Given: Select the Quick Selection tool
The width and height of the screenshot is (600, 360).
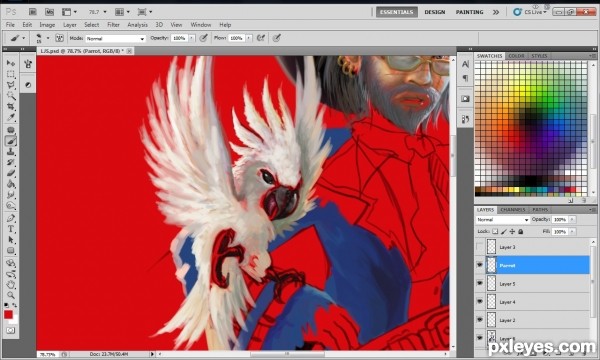Looking at the screenshot, I should click(11, 95).
